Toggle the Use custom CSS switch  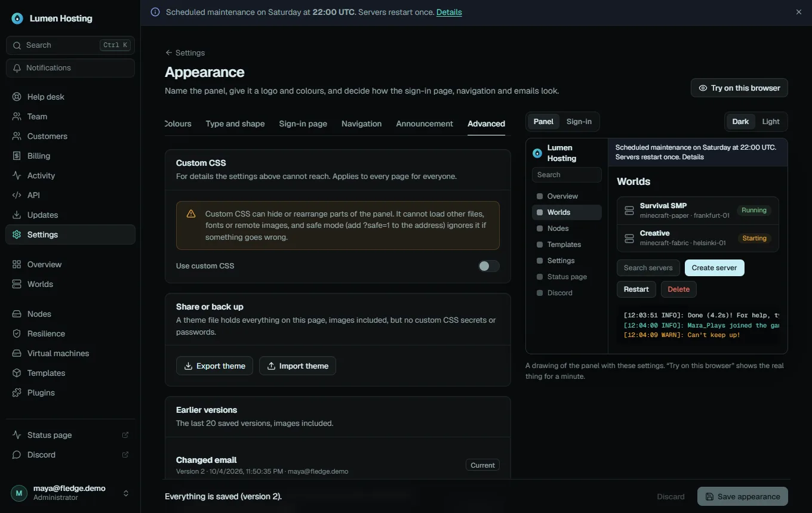pyautogui.click(x=489, y=266)
